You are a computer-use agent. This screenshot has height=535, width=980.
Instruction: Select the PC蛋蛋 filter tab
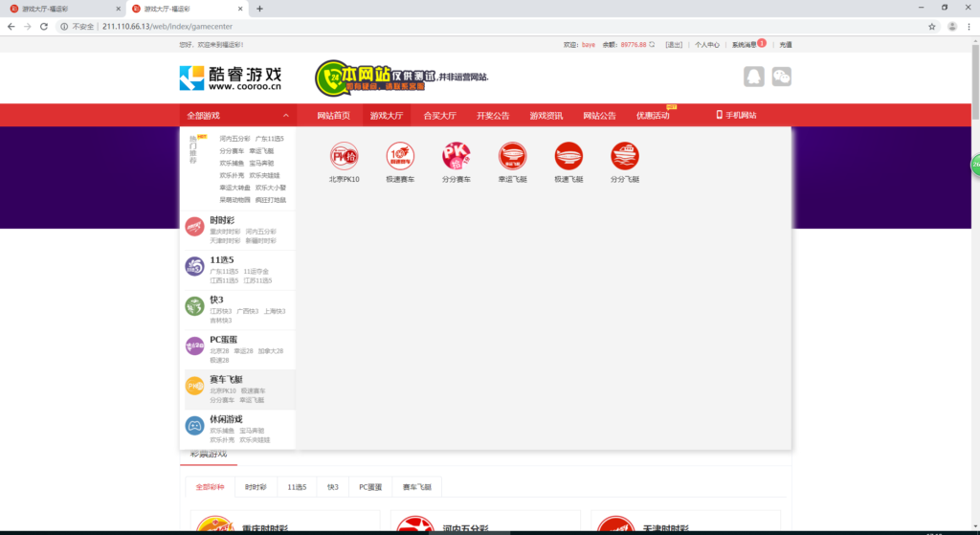pos(370,487)
